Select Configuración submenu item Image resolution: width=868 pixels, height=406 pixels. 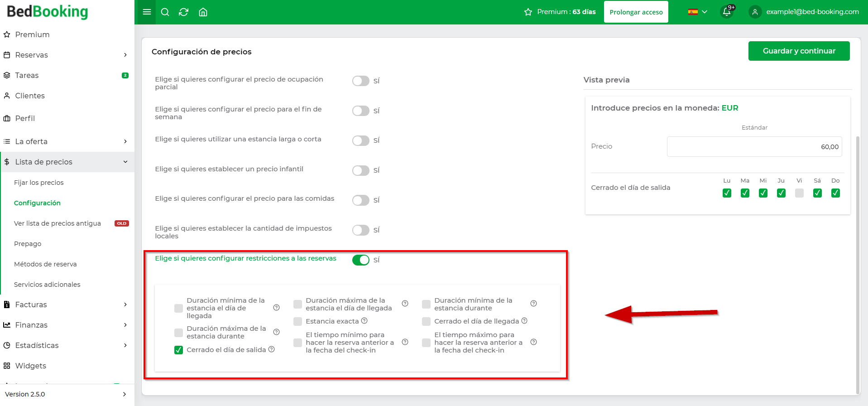click(x=37, y=203)
